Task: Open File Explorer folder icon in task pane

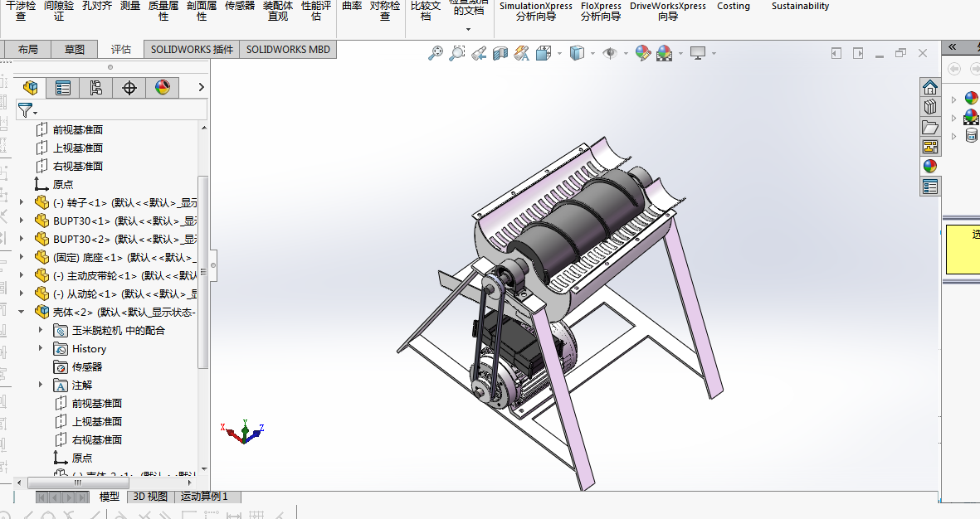Action: pos(930,127)
